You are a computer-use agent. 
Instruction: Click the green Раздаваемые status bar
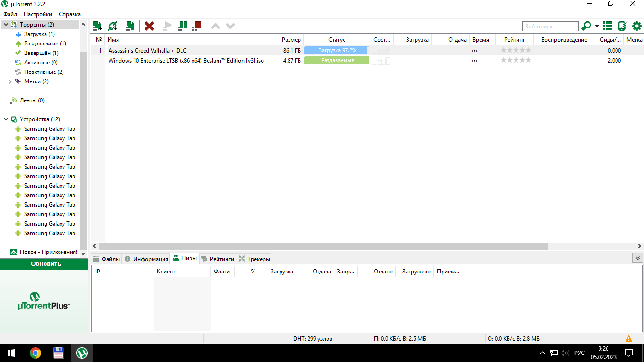point(336,61)
